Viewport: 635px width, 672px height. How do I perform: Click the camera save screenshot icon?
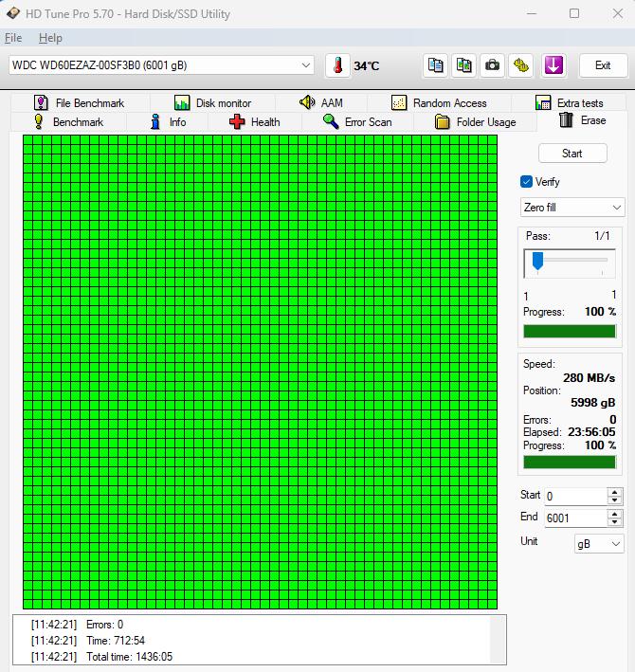click(492, 65)
